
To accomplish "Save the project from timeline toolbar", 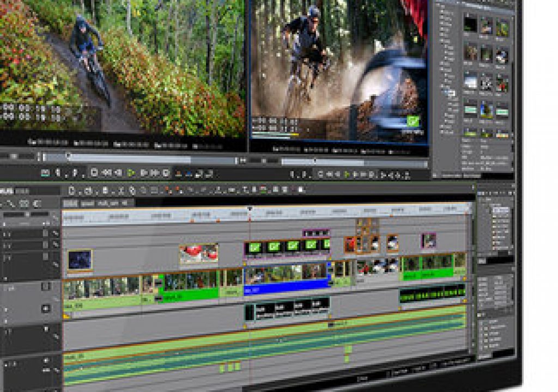I will click(x=105, y=191).
